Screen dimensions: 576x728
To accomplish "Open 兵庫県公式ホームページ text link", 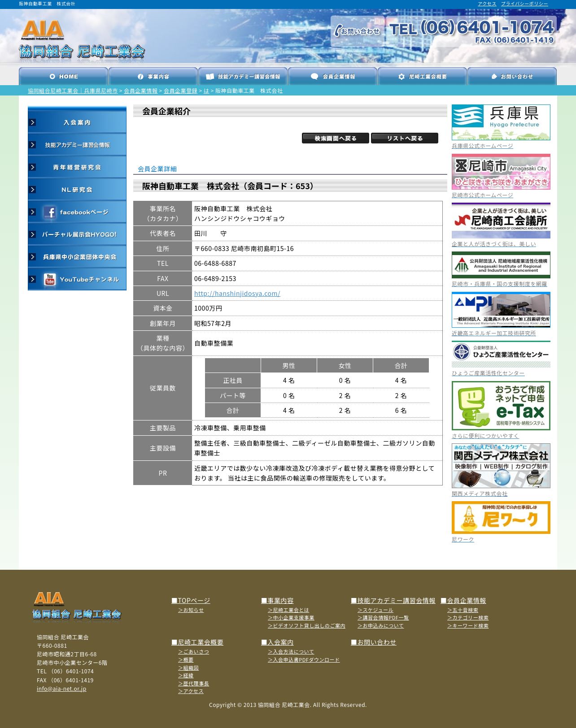I will point(482,146).
